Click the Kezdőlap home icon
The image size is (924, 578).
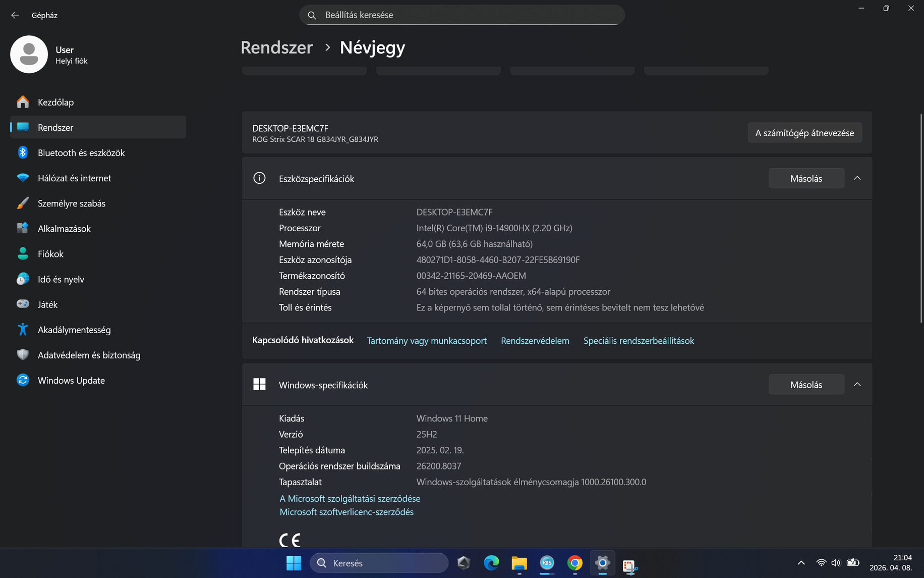23,102
